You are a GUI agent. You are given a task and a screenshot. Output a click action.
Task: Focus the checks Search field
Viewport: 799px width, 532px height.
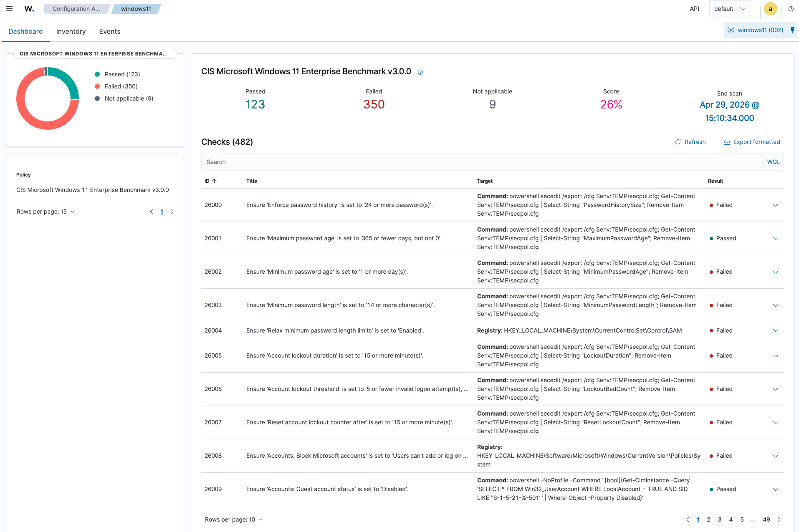(483, 162)
